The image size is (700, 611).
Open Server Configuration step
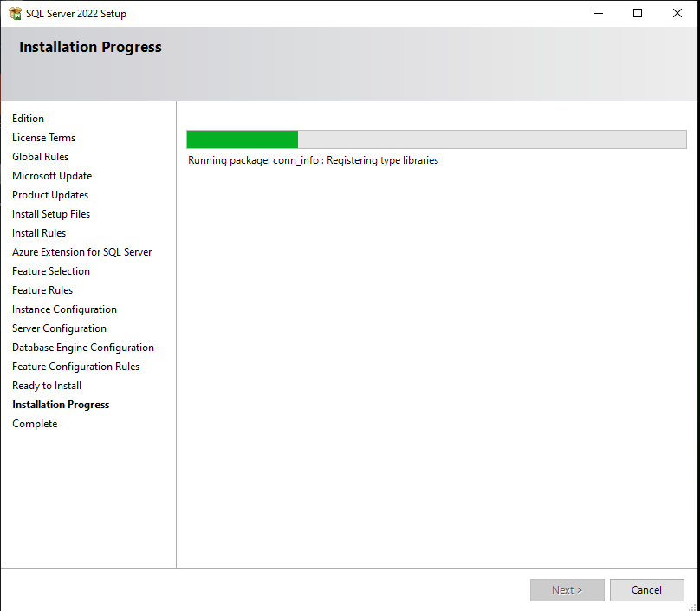tap(59, 328)
